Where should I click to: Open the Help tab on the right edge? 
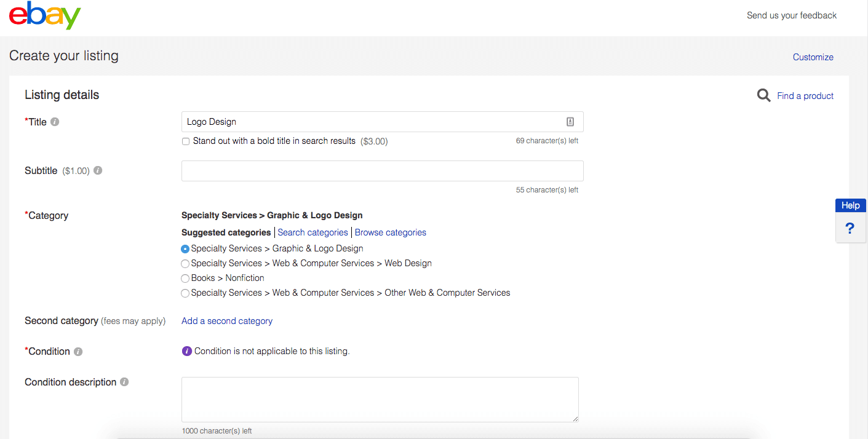pyautogui.click(x=851, y=205)
